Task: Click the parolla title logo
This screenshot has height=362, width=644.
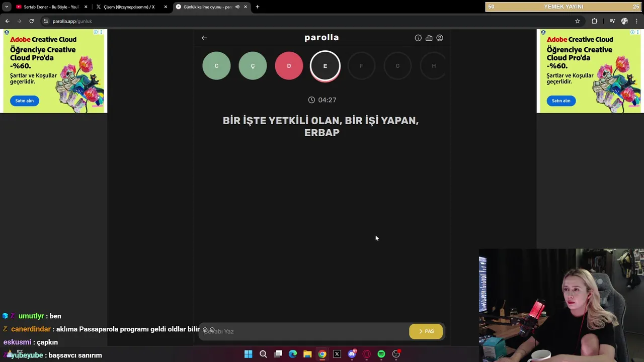Action: [321, 38]
